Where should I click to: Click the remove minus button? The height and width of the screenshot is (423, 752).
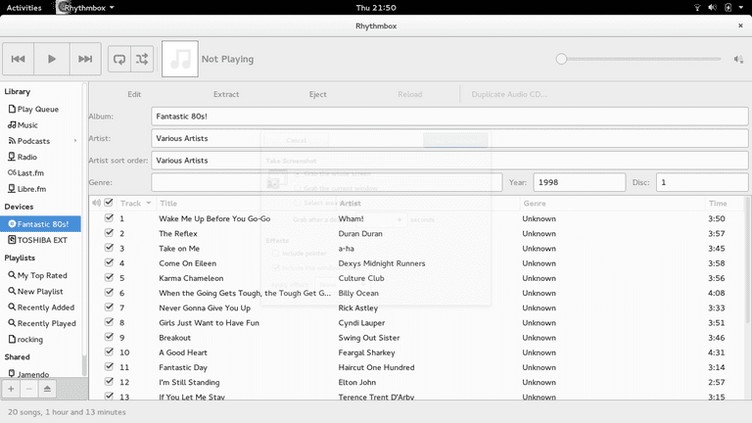pos(29,389)
